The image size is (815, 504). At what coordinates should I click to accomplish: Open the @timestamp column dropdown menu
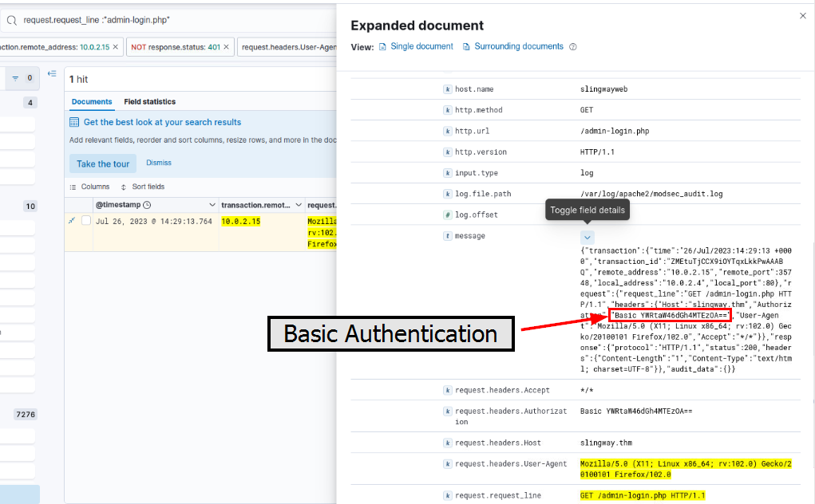click(x=212, y=206)
